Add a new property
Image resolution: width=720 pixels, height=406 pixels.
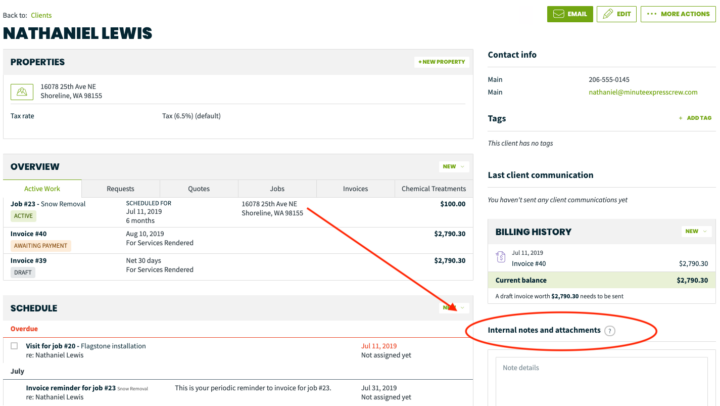click(441, 62)
